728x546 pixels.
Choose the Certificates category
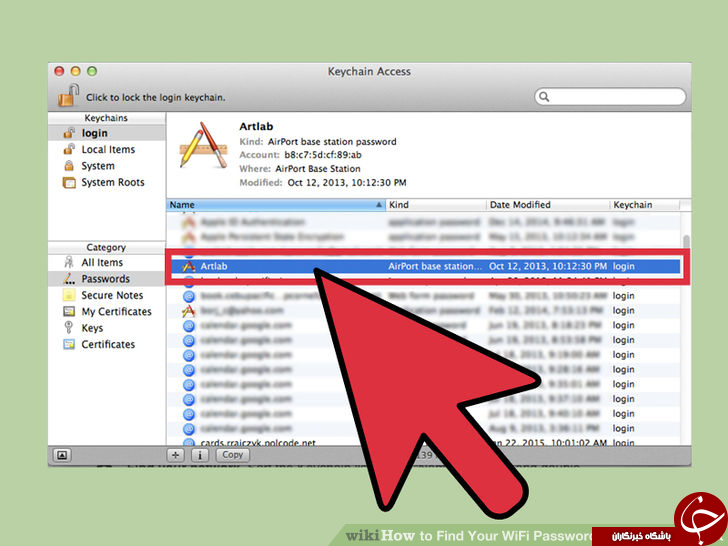107,344
